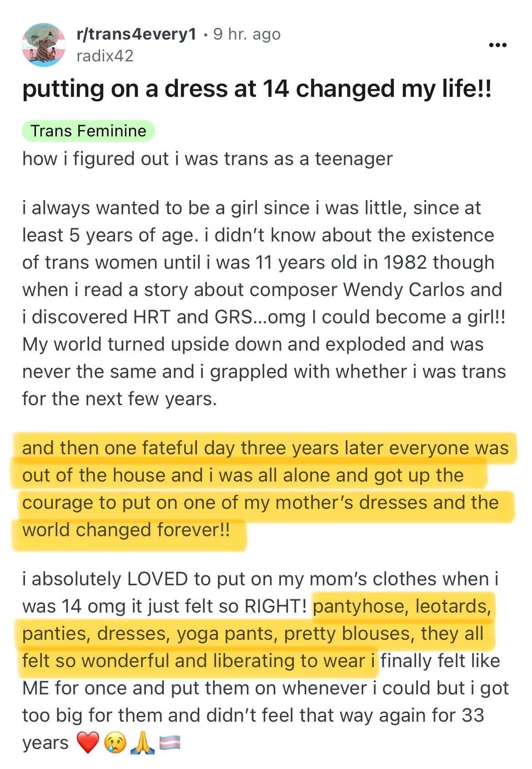Click the 9 hr. ago timestamp
Screen dimensions: 532x769
tap(247, 34)
